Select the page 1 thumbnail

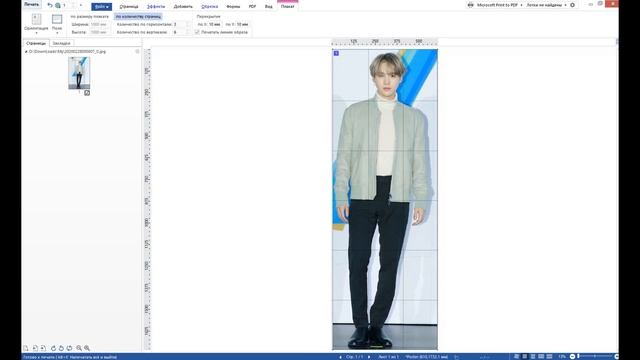[x=79, y=73]
